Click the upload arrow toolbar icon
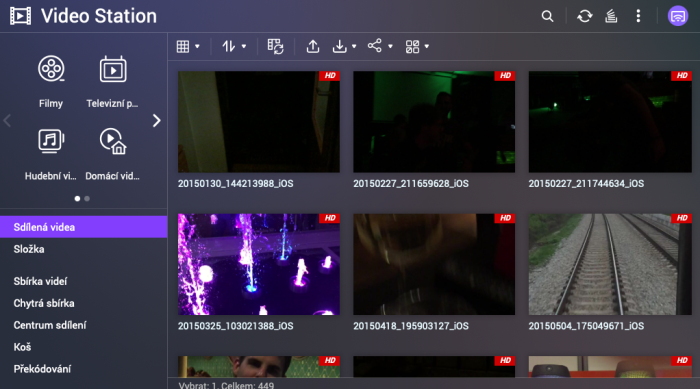The width and height of the screenshot is (700, 389). 313,46
